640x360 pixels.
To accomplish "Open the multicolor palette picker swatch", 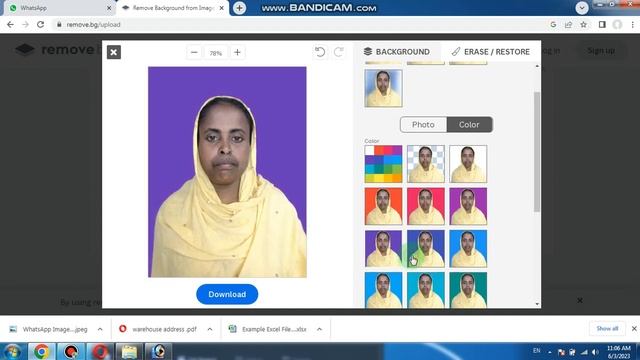I will pyautogui.click(x=383, y=164).
